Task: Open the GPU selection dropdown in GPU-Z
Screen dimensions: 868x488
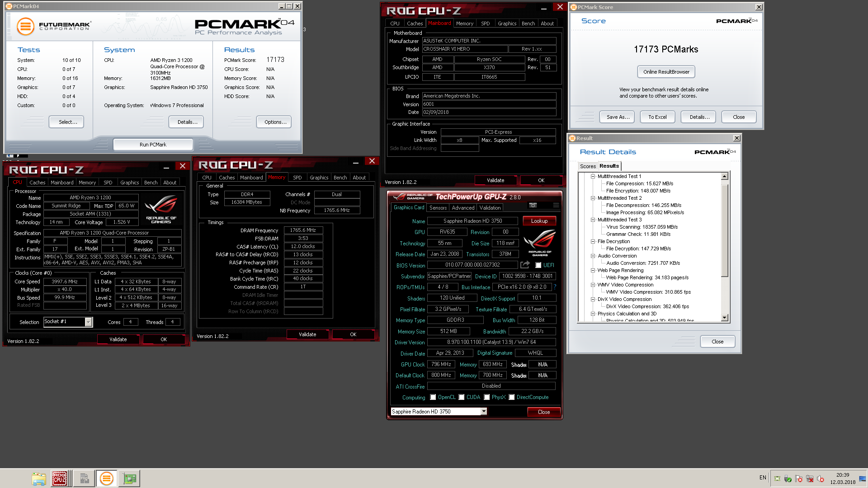Action: (x=484, y=411)
